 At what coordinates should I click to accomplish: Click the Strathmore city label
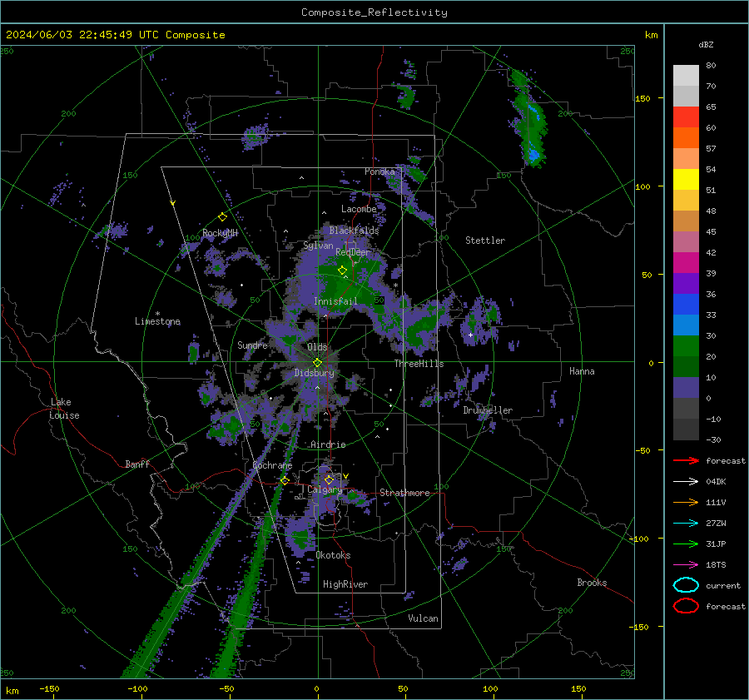(404, 493)
